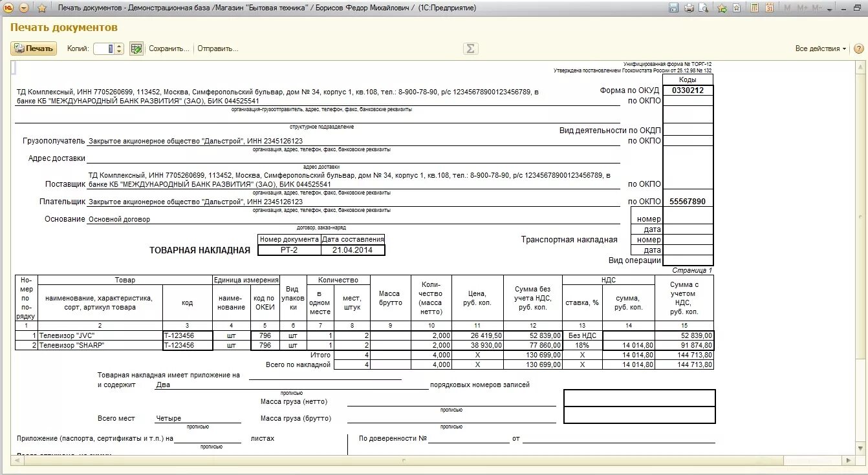Viewport: 868px width, 475px height.
Task: Open print preview magnifier icon
Action: pos(704,8)
